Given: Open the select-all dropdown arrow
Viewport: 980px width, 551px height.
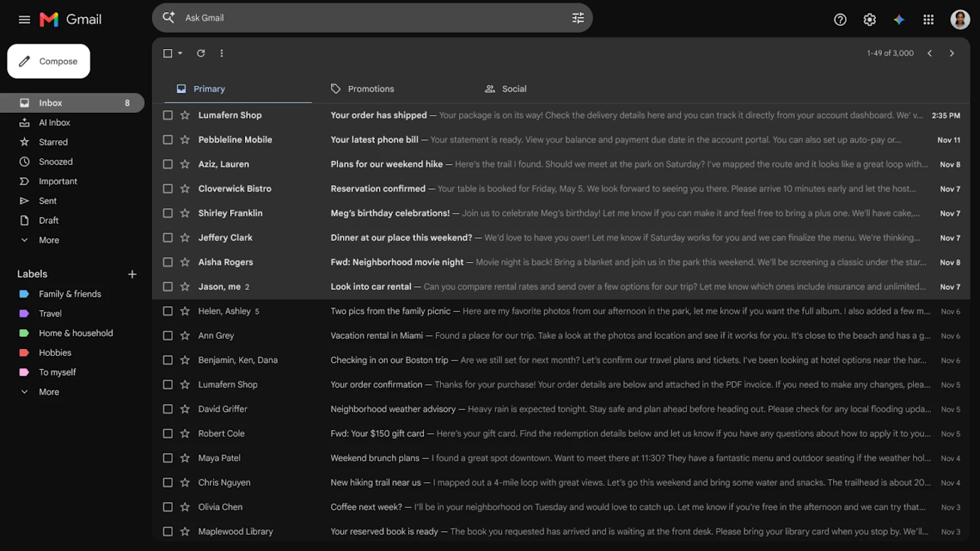Looking at the screenshot, I should pos(180,53).
